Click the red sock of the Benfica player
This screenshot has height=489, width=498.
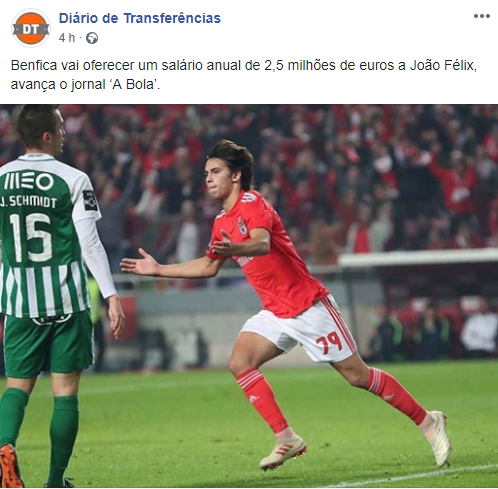click(263, 399)
